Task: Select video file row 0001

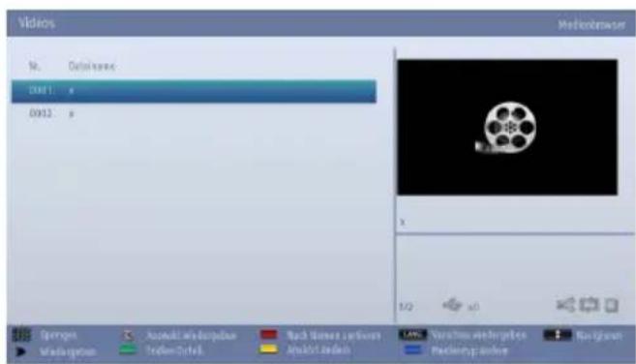Action: 194,91
